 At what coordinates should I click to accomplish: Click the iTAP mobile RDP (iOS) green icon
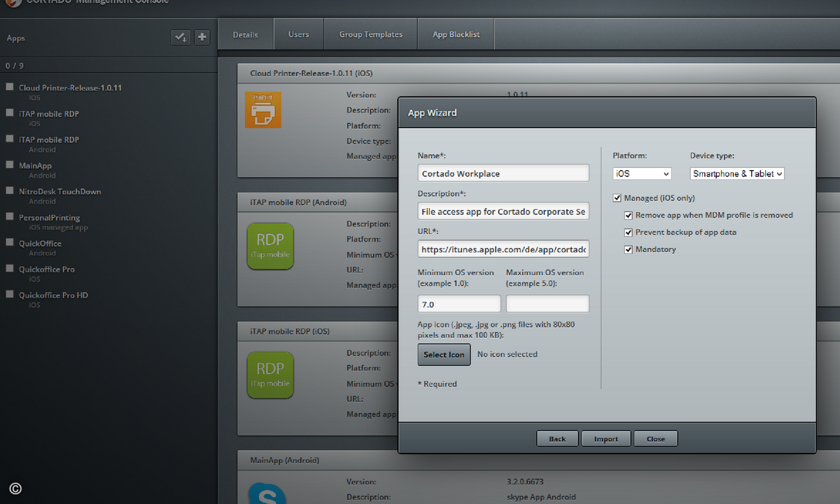[x=270, y=375]
